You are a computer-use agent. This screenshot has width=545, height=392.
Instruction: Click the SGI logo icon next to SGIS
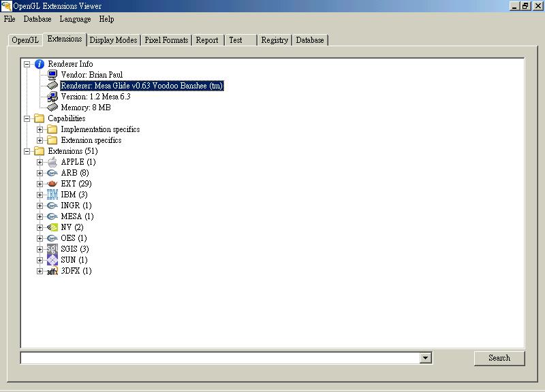[x=52, y=249]
